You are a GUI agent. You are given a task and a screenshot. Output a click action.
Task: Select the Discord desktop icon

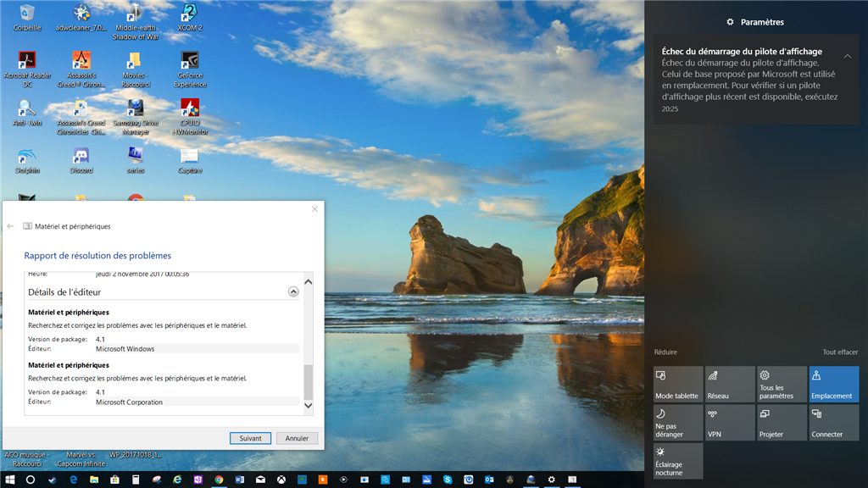pyautogui.click(x=81, y=161)
